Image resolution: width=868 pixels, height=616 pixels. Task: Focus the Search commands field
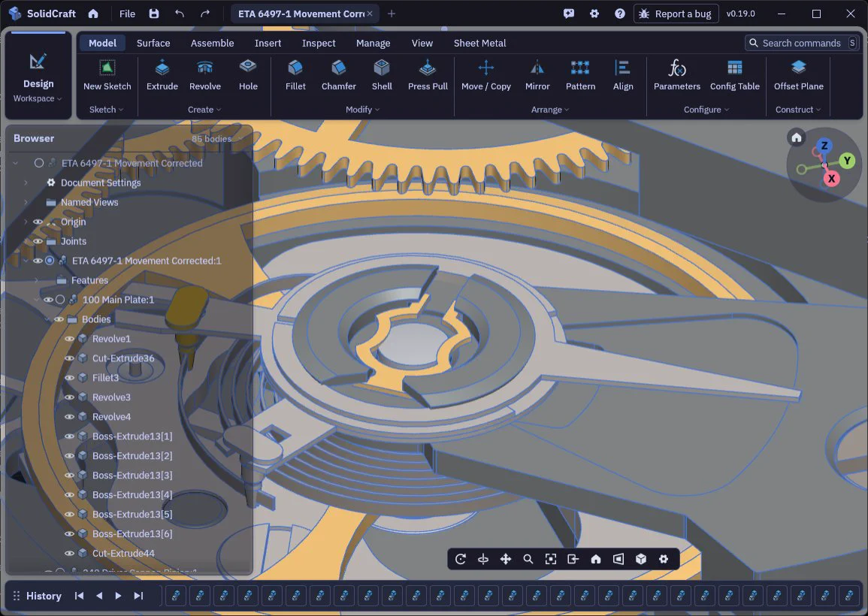(x=802, y=43)
